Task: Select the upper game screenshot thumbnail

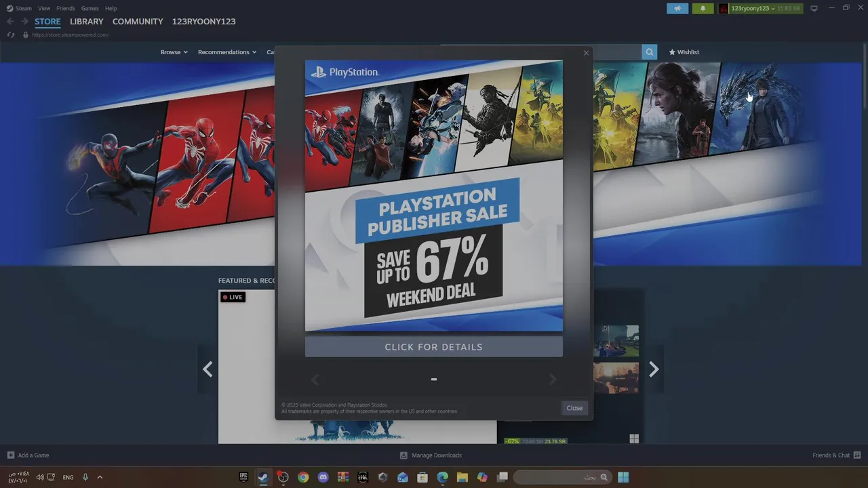Action: pos(616,341)
